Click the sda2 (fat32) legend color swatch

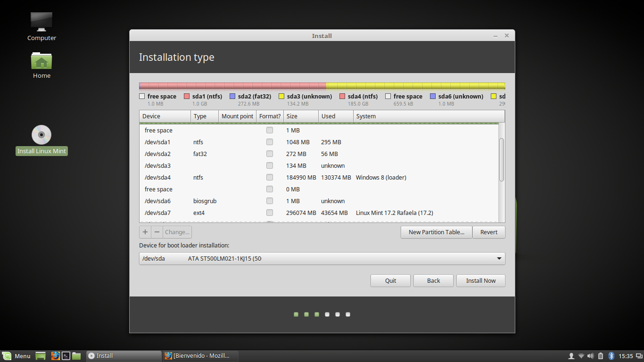coord(232,96)
